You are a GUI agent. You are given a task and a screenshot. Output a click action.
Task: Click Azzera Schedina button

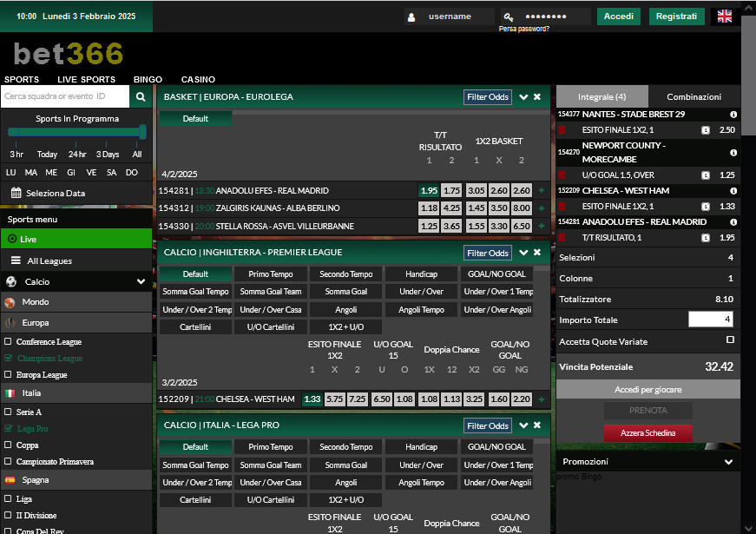tap(648, 433)
